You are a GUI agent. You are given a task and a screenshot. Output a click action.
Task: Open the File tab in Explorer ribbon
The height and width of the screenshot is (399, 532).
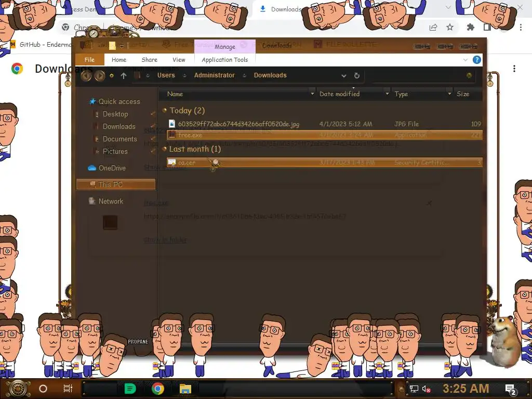click(89, 60)
